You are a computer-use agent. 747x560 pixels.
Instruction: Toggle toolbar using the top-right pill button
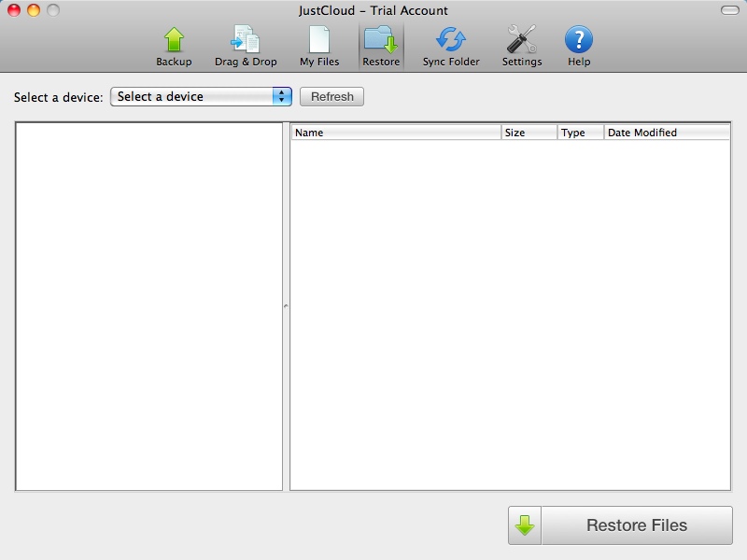[729, 10]
